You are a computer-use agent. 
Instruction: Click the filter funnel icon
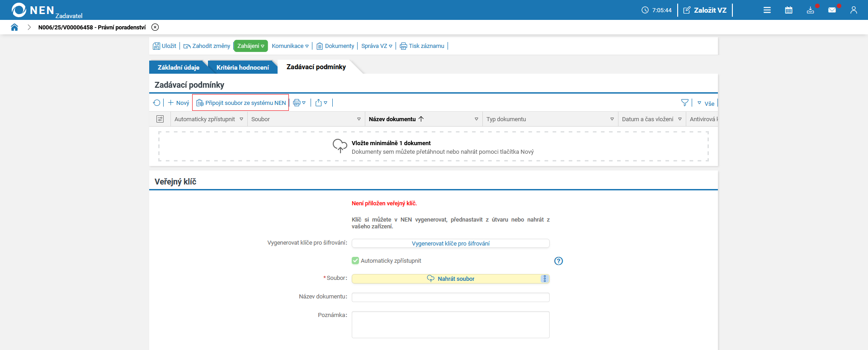coord(684,103)
